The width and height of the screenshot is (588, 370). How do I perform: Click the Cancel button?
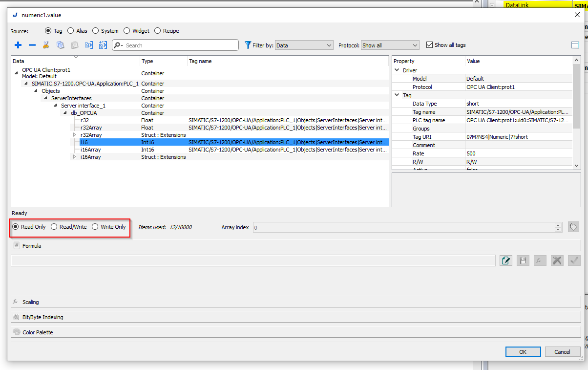(x=562, y=352)
